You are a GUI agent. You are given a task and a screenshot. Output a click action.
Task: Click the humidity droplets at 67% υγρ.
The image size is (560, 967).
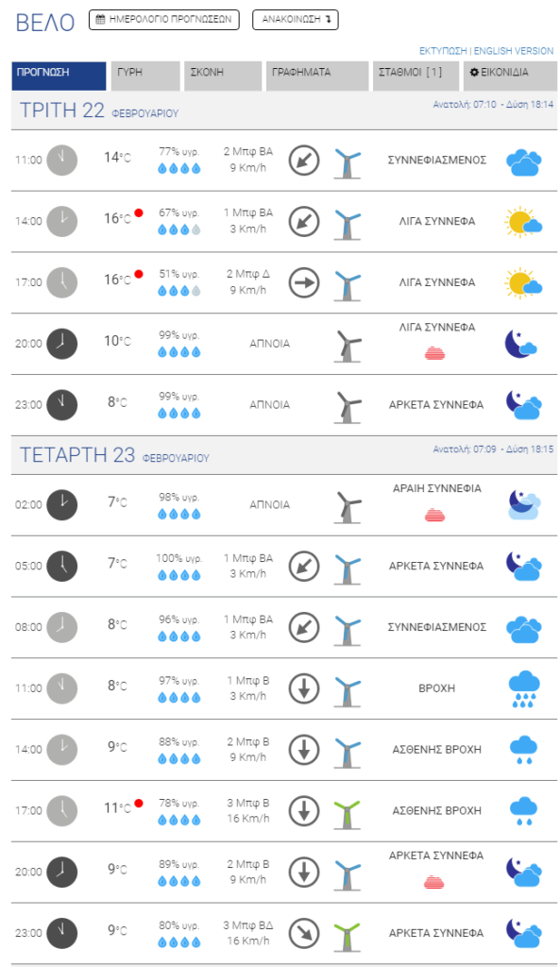click(x=178, y=229)
